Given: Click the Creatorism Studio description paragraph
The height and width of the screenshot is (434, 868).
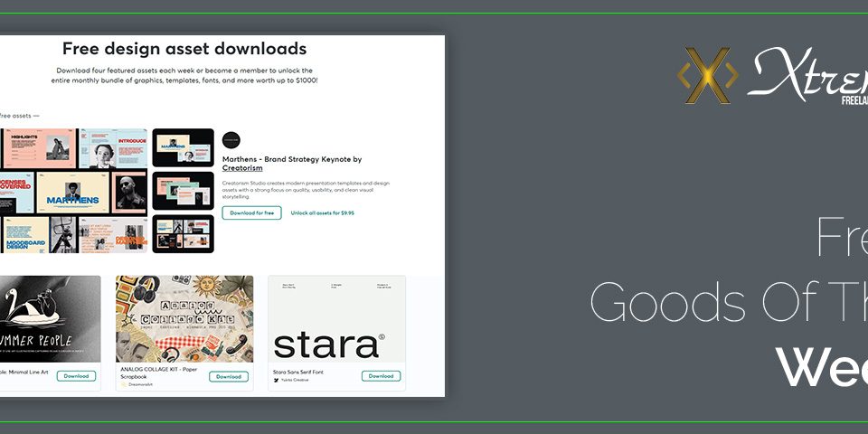Looking at the screenshot, I should [306, 190].
